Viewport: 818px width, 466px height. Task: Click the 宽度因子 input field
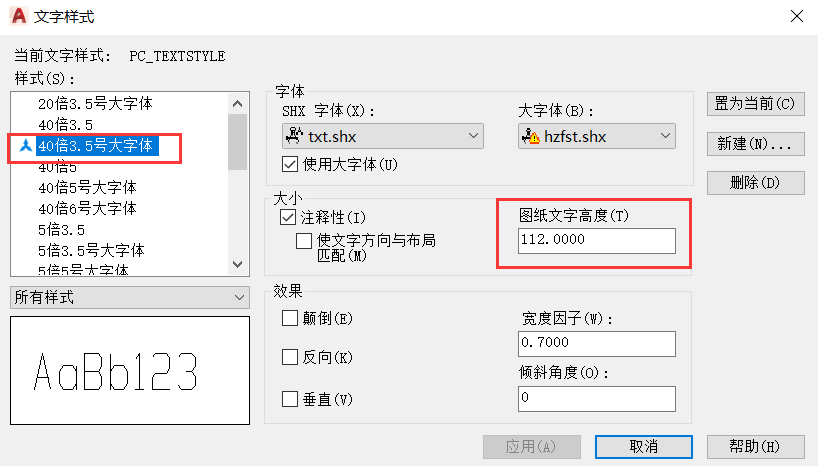596,344
